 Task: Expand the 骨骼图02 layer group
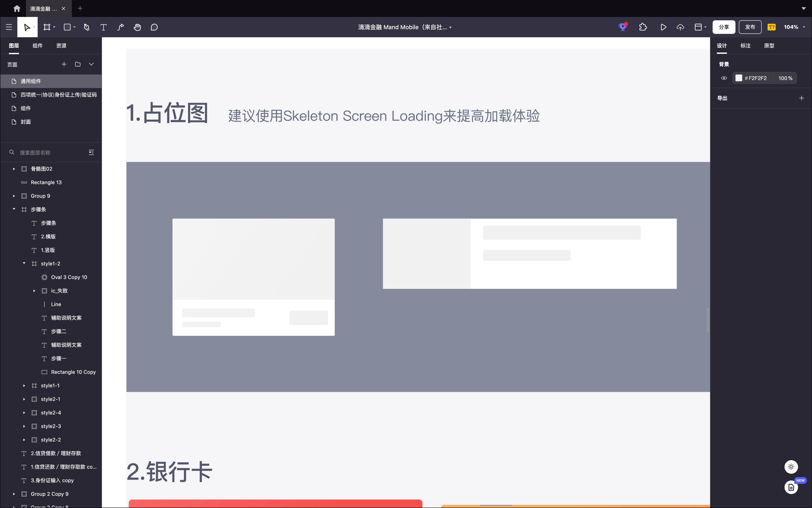14,169
